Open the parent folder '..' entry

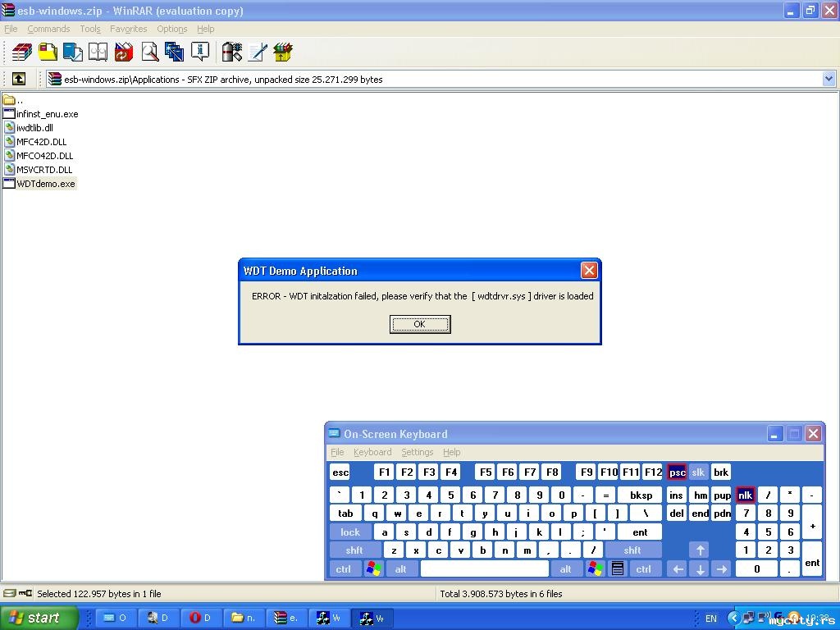click(13, 99)
